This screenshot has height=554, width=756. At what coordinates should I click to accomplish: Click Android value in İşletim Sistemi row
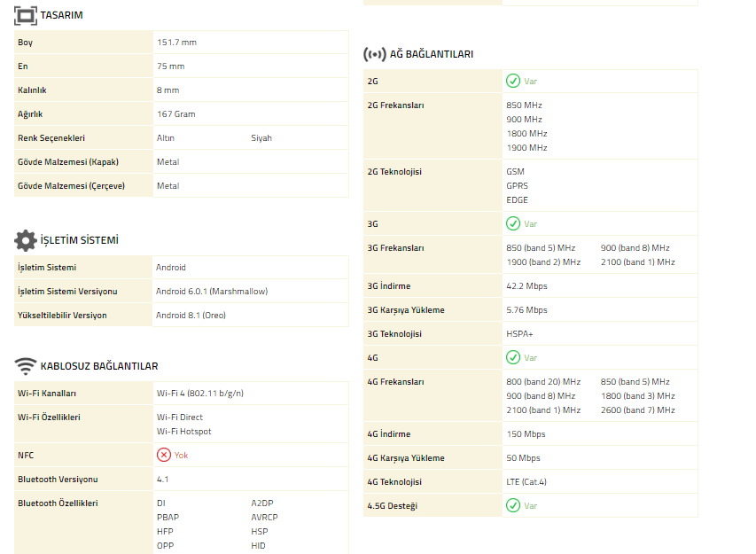coord(171,268)
